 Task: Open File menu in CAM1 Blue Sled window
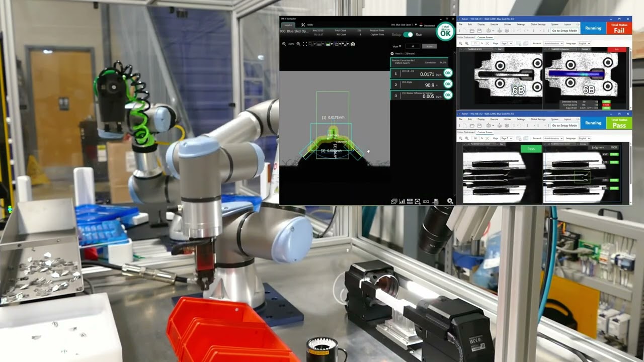click(460, 24)
